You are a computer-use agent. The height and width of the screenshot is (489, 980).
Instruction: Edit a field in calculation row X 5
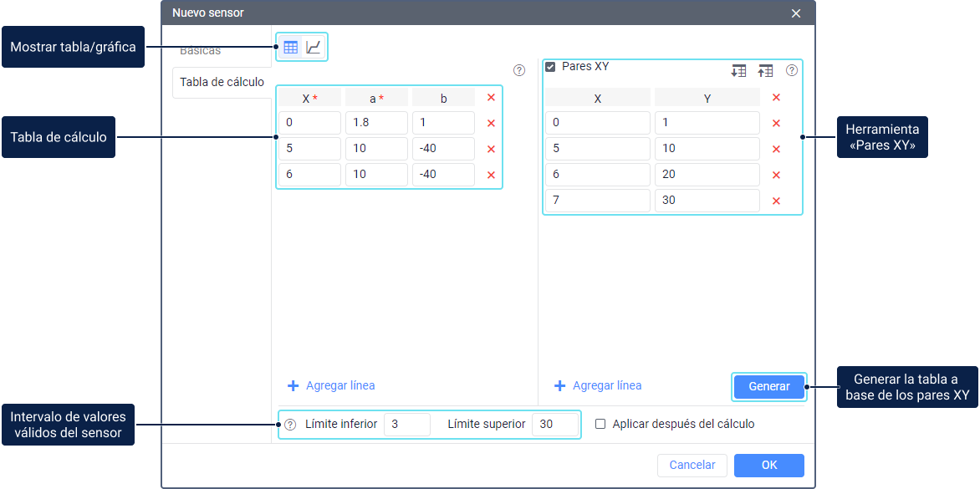tap(376, 149)
